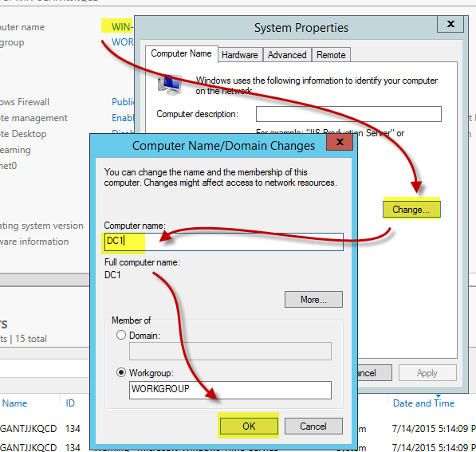This screenshot has width=476, height=452.
Task: Click the computer monitor icon in System Properties
Action: 169,85
